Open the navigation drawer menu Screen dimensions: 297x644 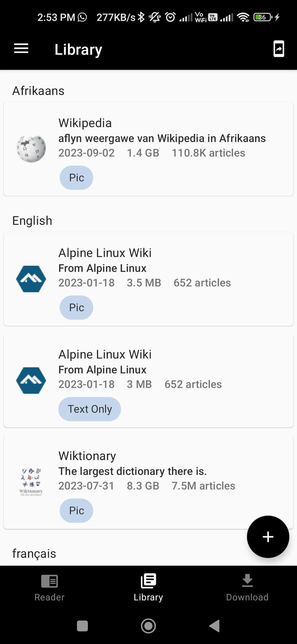[x=21, y=49]
